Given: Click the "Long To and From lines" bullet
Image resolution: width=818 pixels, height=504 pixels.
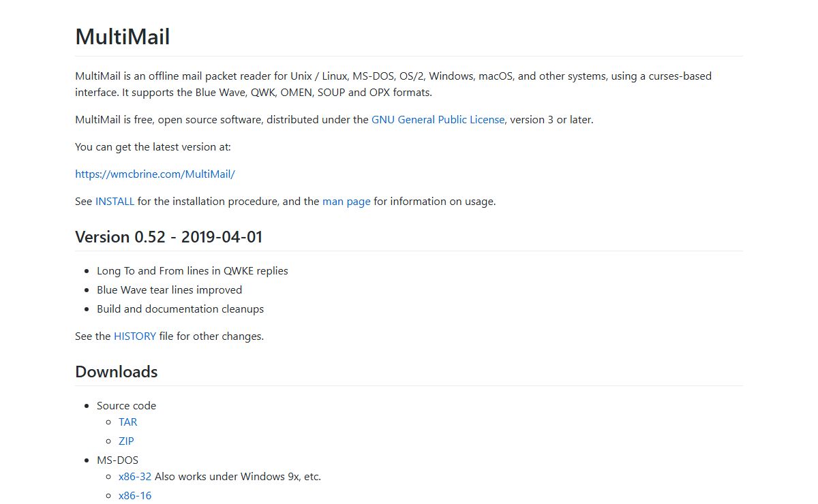Looking at the screenshot, I should (x=192, y=271).
